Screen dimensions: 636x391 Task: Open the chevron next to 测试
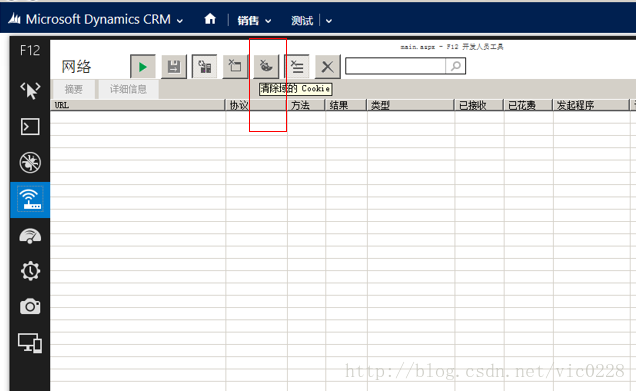[329, 21]
